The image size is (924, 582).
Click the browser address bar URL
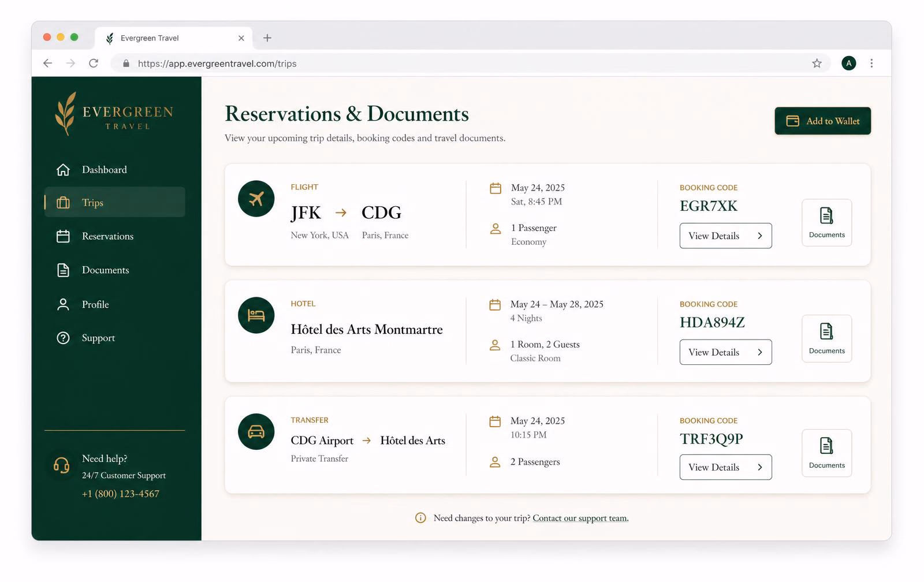pyautogui.click(x=217, y=64)
